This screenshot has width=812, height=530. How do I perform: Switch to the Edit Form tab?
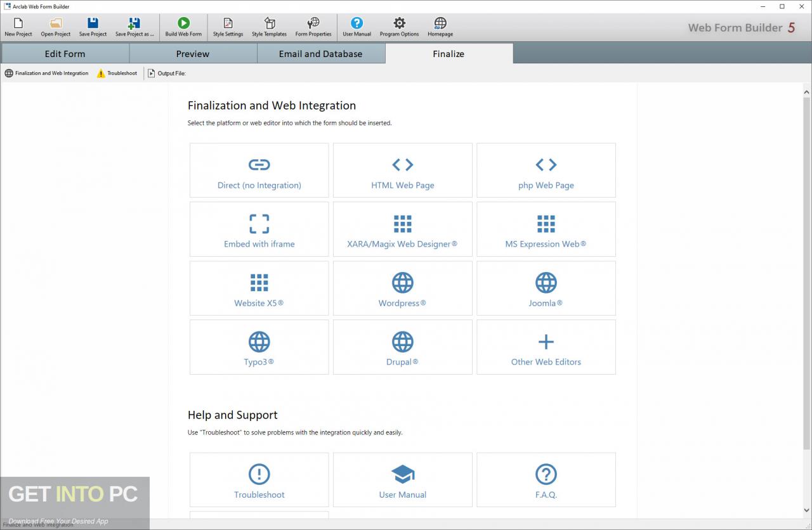coord(65,54)
